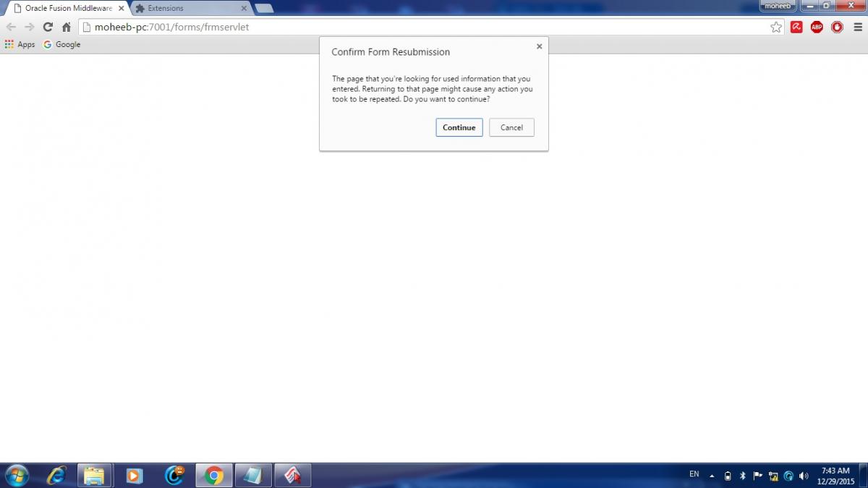This screenshot has height=488, width=868.
Task: Reload the page with the refresh icon
Action: 48,27
